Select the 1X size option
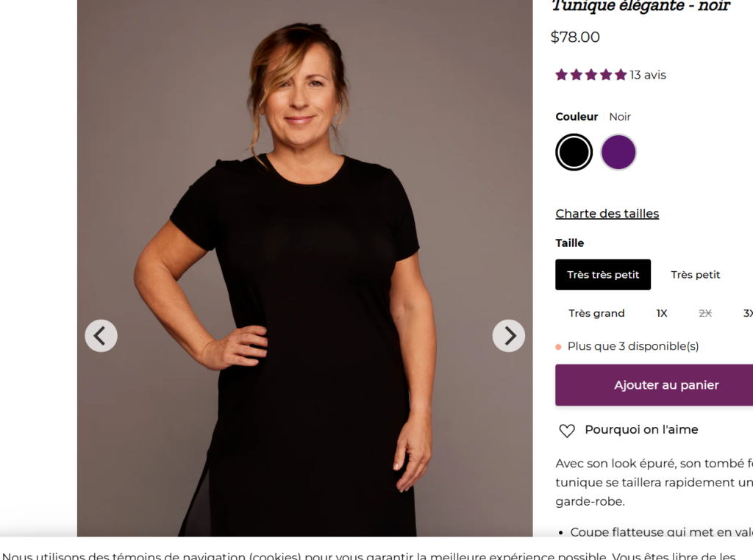 [x=662, y=313]
